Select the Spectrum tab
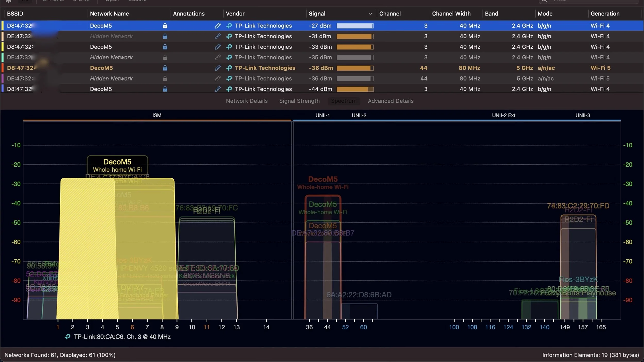This screenshot has height=362, width=644. (x=344, y=101)
